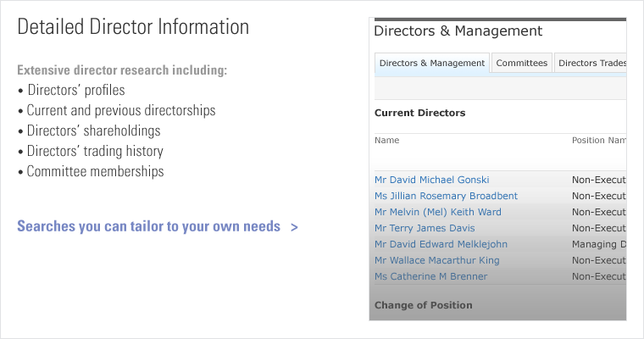Click the Current Directors section heading
Screen dimensions: 644x339
click(x=419, y=113)
